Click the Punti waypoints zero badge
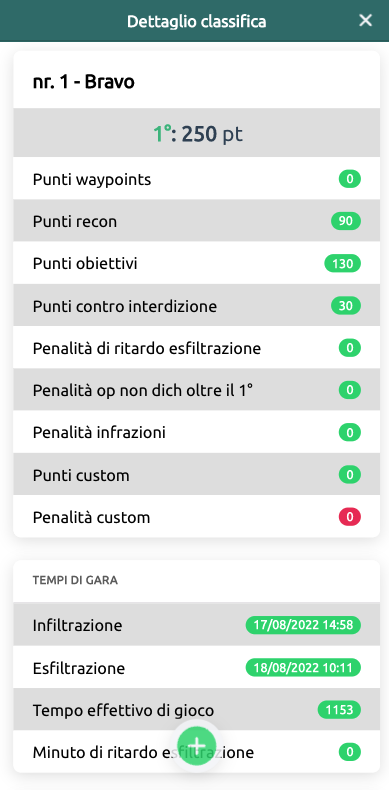This screenshot has height=790, width=389. [350, 179]
